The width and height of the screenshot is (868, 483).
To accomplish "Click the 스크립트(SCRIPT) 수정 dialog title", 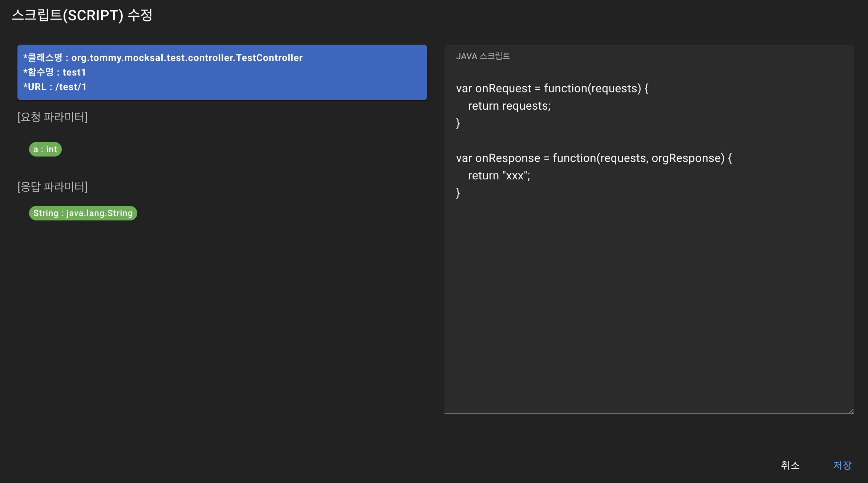I will pos(82,15).
